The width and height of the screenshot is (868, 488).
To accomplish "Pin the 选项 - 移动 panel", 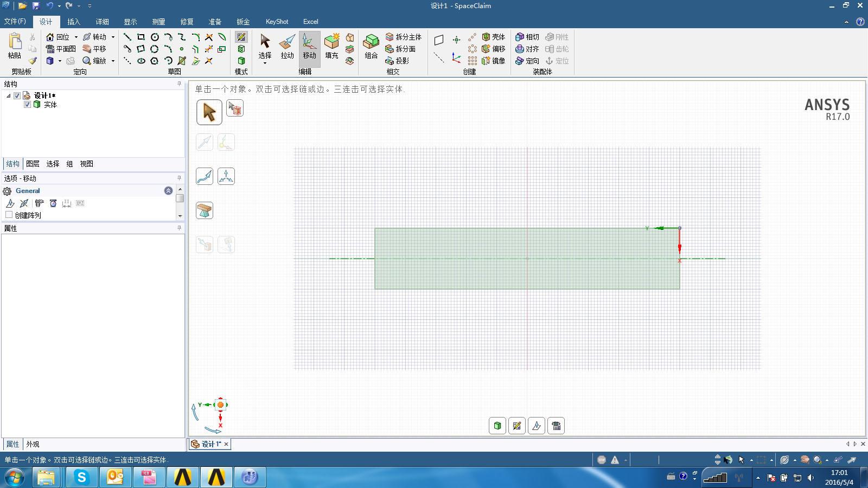I will [x=178, y=178].
